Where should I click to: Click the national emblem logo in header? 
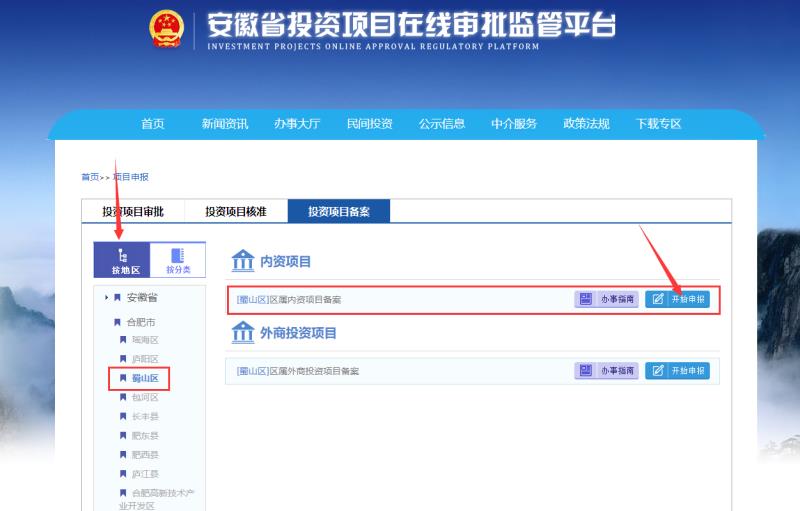pyautogui.click(x=167, y=29)
